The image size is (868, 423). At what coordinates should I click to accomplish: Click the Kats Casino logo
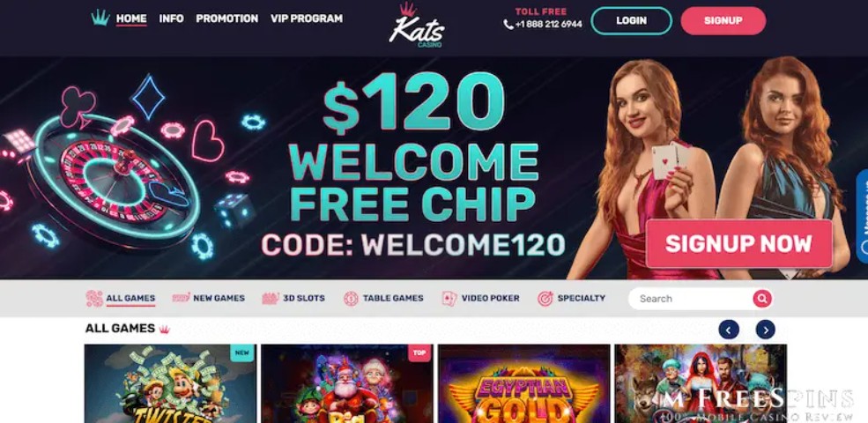coord(416,25)
